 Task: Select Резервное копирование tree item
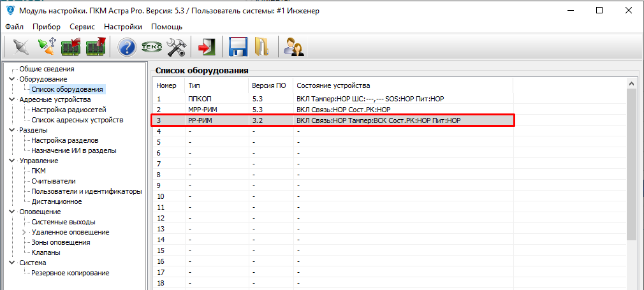click(x=70, y=273)
